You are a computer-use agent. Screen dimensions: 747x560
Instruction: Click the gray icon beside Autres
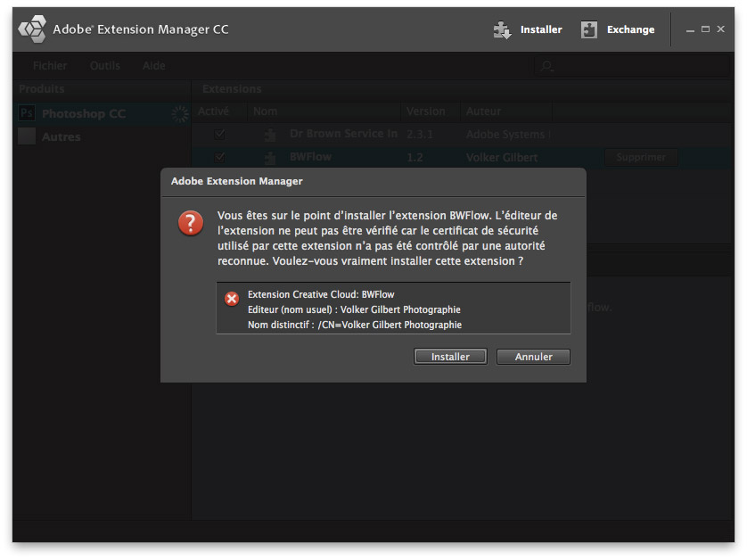pyautogui.click(x=27, y=136)
